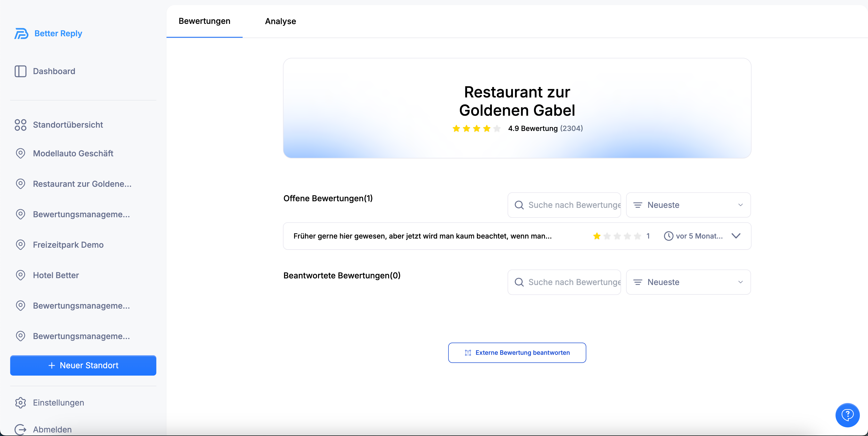This screenshot has width=868, height=436.
Task: Open the Neueste sort dropdown for answered reviews
Action: 688,282
